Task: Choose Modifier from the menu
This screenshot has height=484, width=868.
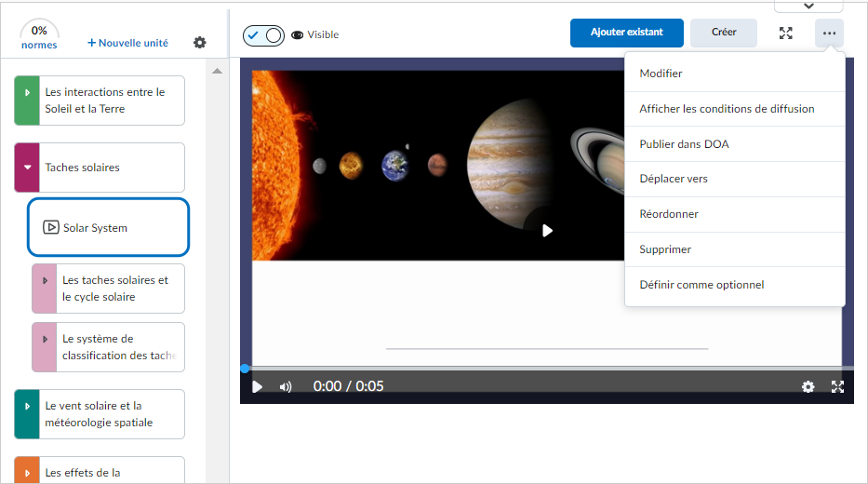Action: click(x=735, y=74)
